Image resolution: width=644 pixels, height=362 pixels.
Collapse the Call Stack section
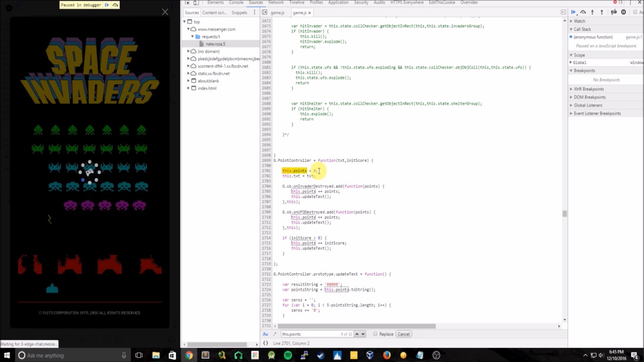[606, 29]
